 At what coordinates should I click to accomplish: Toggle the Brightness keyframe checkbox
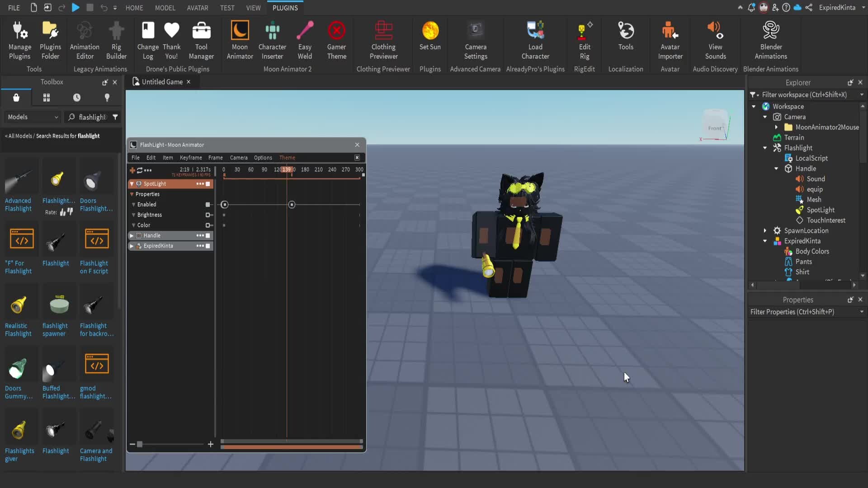coord(209,215)
